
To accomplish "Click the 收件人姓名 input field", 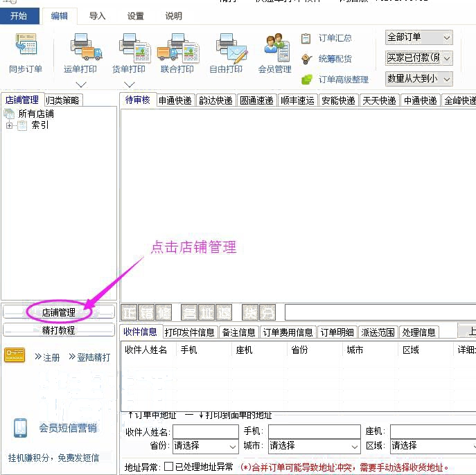I will 206,431.
